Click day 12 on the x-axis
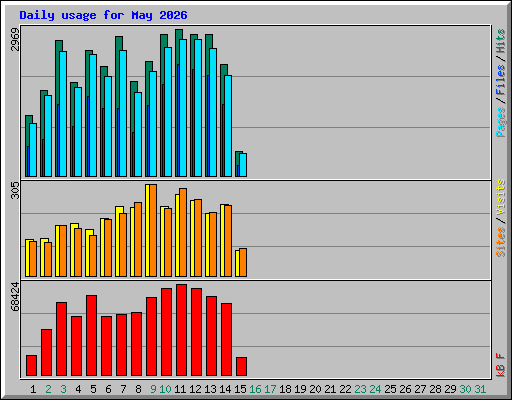 coord(195,389)
